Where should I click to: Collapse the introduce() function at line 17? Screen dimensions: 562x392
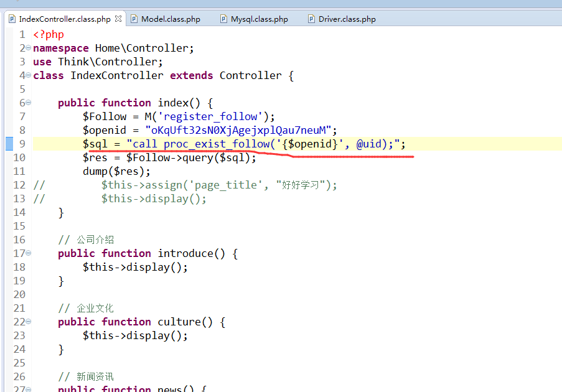point(29,254)
